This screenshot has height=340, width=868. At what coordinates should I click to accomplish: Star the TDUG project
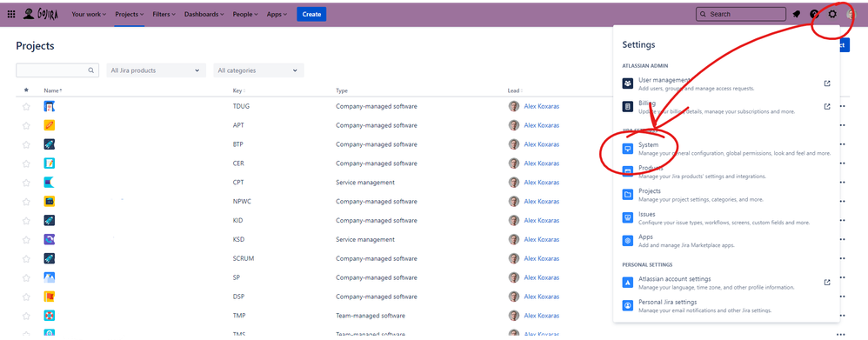(26, 107)
